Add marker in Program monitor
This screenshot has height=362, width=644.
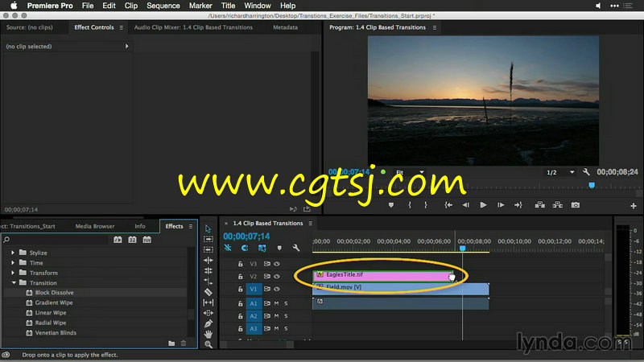391,205
